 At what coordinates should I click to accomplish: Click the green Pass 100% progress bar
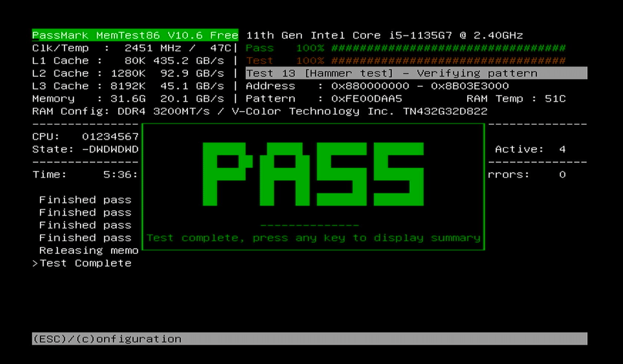point(405,48)
